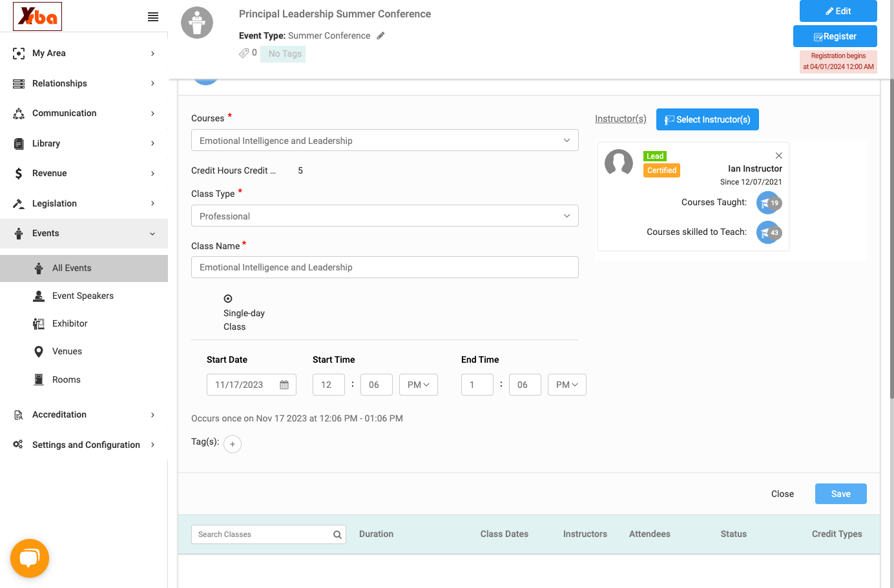Save the class form
This screenshot has height=588, width=894.
(841, 494)
